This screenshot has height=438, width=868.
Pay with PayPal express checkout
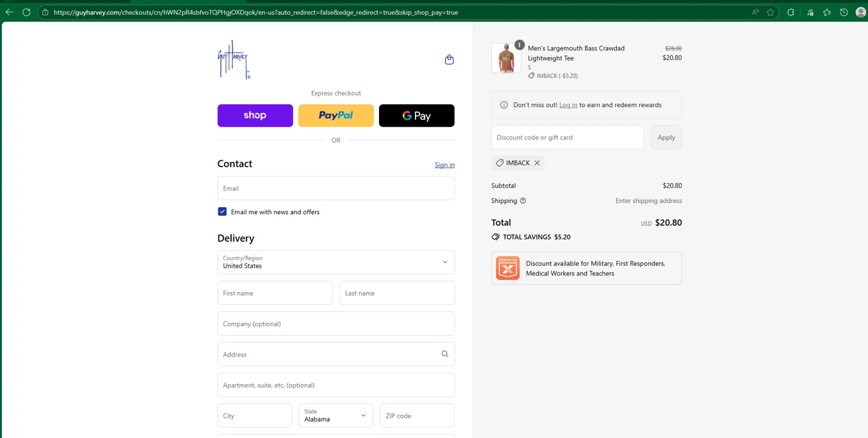(x=336, y=116)
